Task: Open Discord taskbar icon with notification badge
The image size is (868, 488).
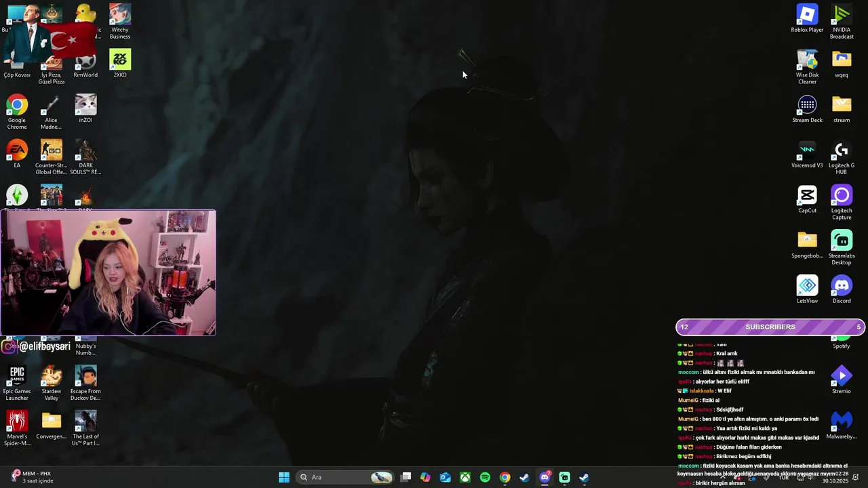Action: 545,477
